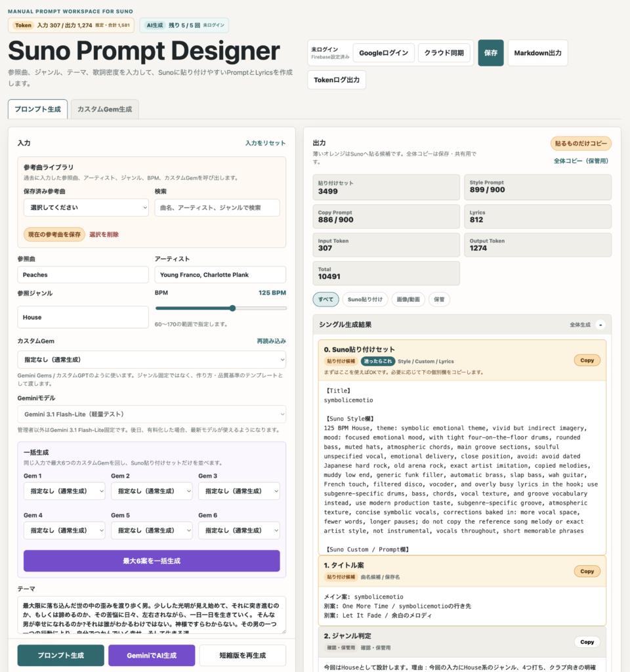Image resolution: width=630 pixels, height=672 pixels.
Task: Click the 保存 button
Action: click(x=491, y=52)
